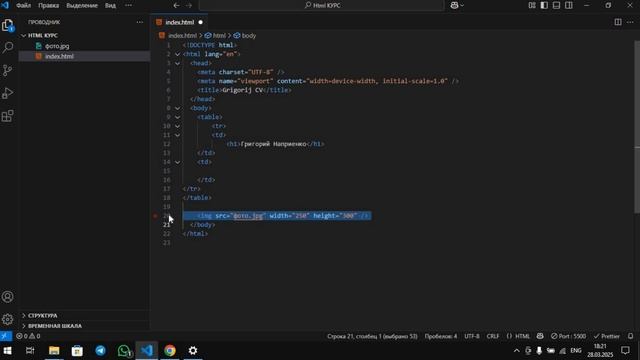Open the Выделение menu

click(x=82, y=5)
